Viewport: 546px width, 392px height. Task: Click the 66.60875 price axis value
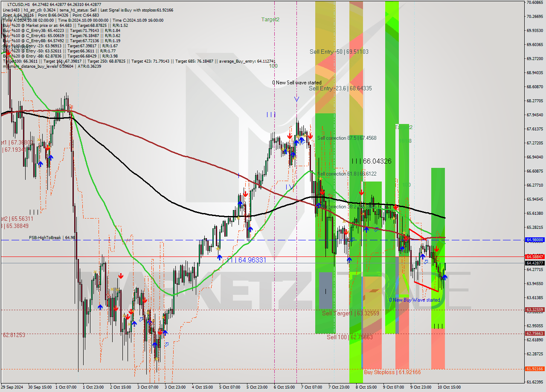(x=535, y=171)
